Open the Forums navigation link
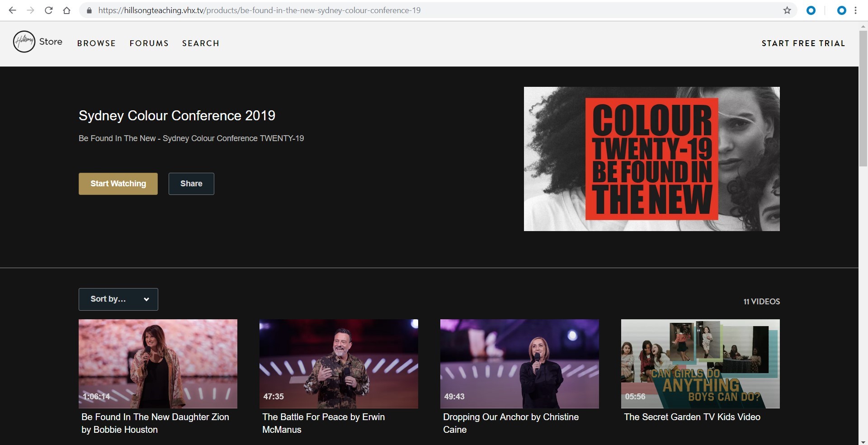This screenshot has height=445, width=868. click(x=149, y=43)
